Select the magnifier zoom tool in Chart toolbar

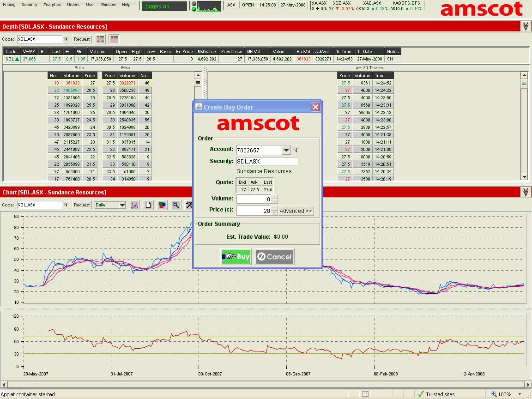pos(176,205)
